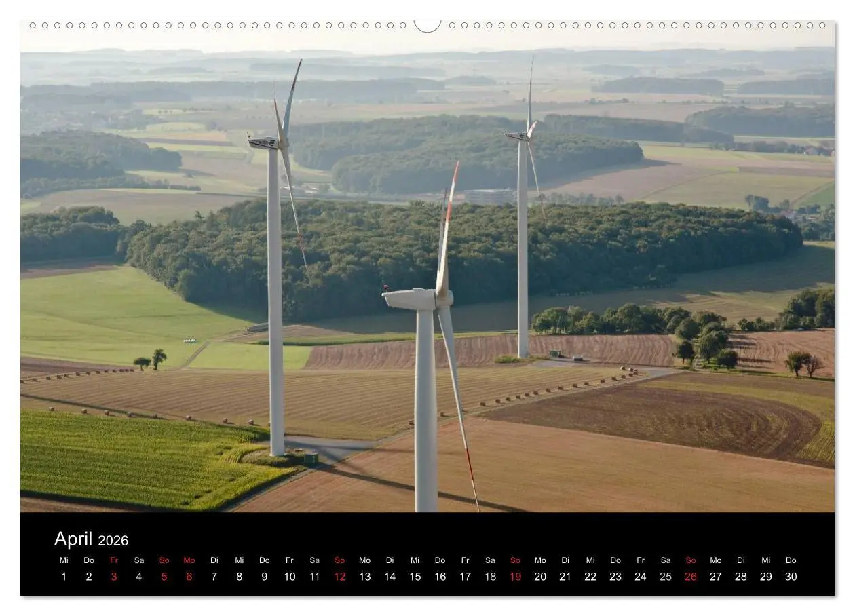
Task: Select the first Mo weekday label
Action: pos(189,560)
